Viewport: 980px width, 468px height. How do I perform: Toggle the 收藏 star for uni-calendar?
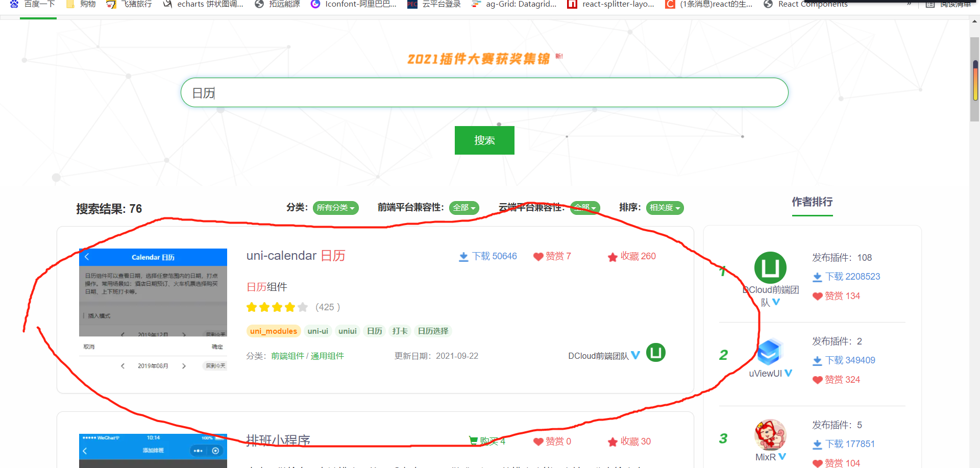tap(613, 257)
